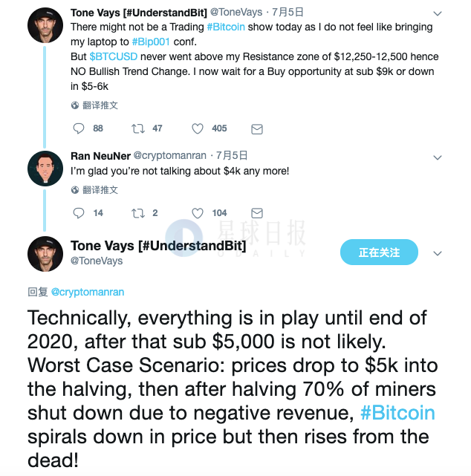Like Ran NeuNer's tweet

tap(198, 213)
